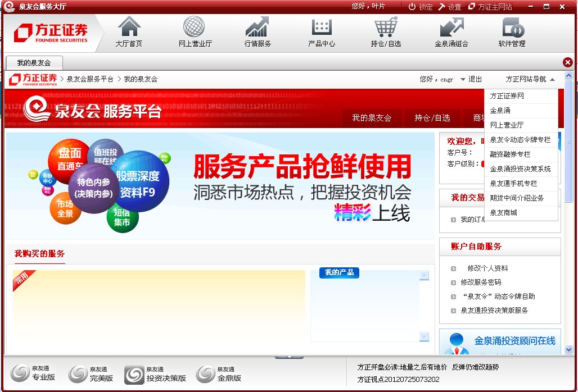Viewport: 578px width, 392px height.
Task: Open news 方证视点20120725073202
Action: [398, 379]
